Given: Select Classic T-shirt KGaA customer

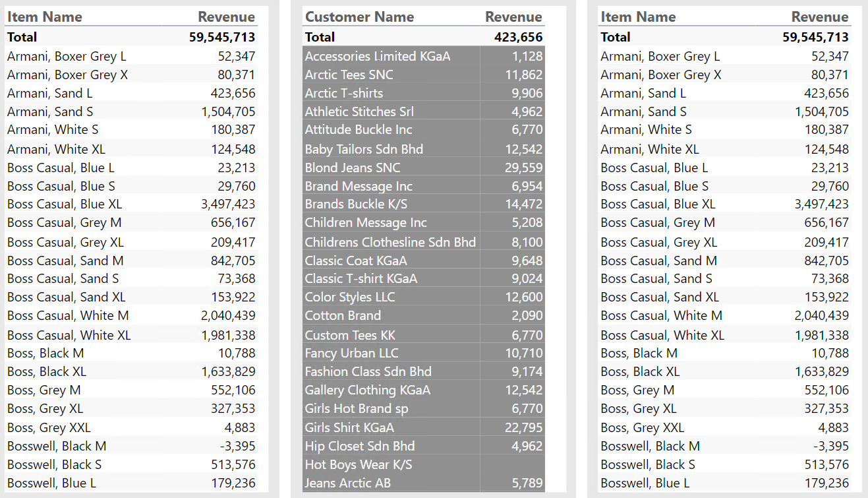Looking at the screenshot, I should click(x=361, y=278).
